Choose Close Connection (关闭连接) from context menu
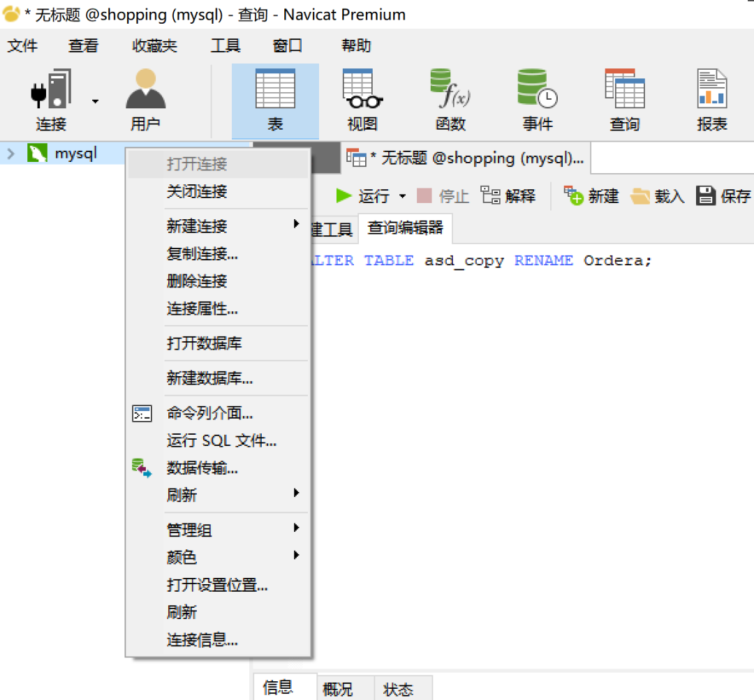This screenshot has height=700, width=754. point(197,191)
